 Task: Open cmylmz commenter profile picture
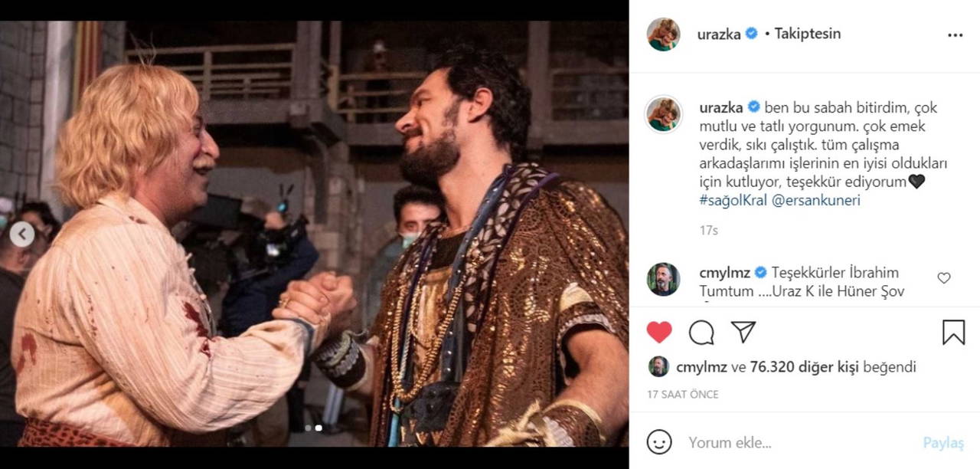point(663,279)
